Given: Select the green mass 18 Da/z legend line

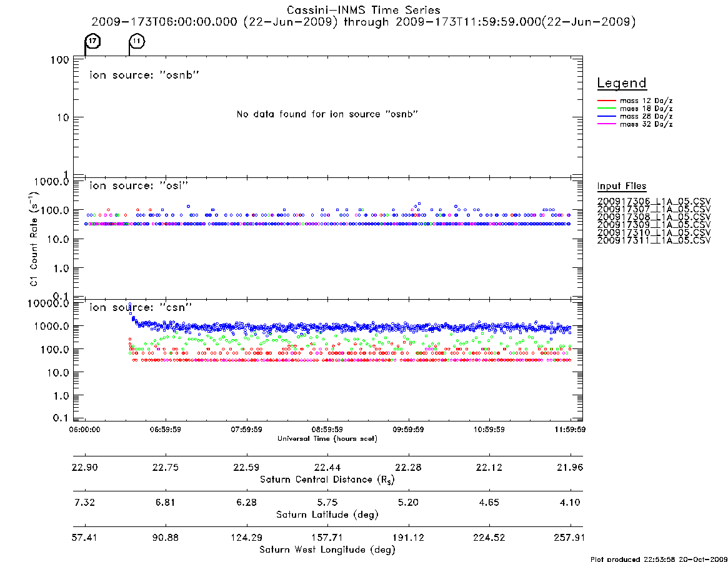Looking at the screenshot, I should tap(606, 109).
